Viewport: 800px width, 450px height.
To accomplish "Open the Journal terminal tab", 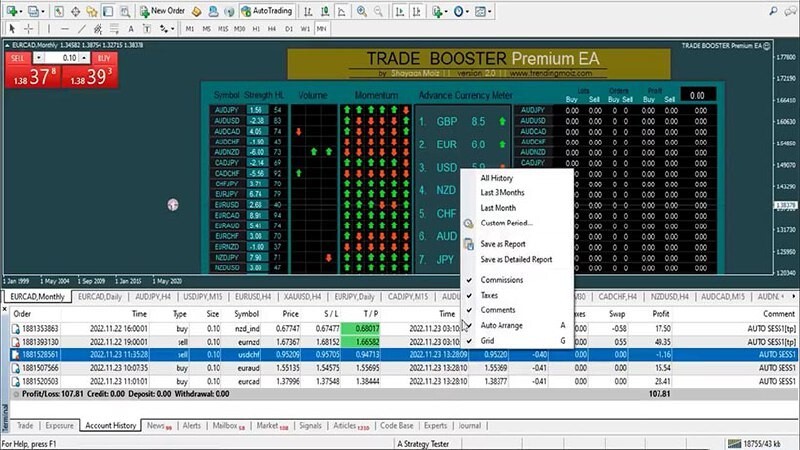I will tap(469, 426).
